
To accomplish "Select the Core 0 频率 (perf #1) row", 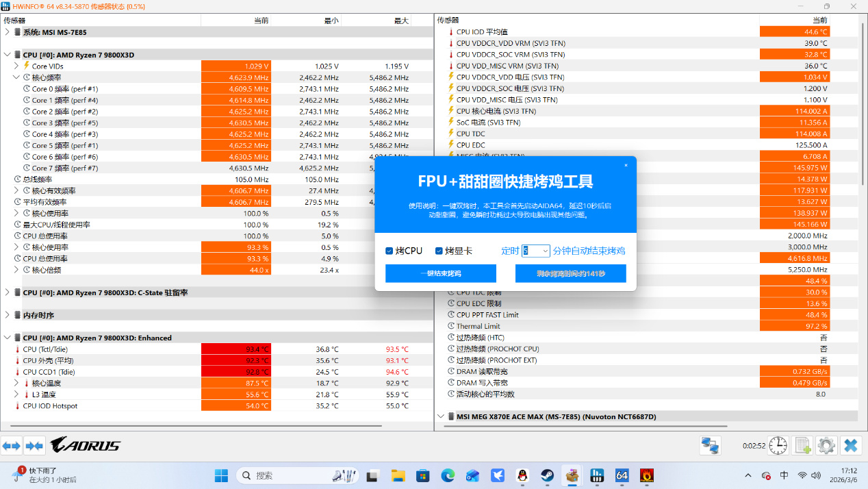I will click(x=216, y=88).
